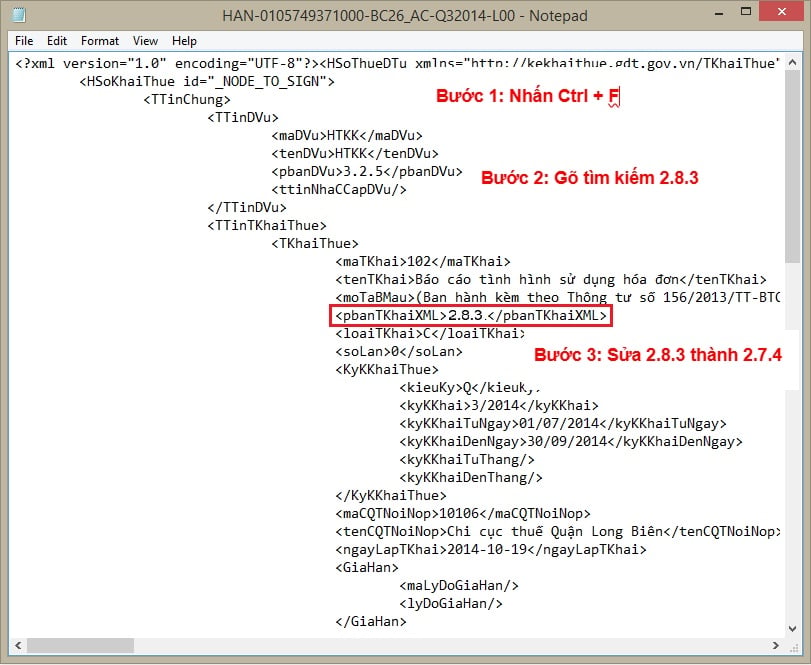The width and height of the screenshot is (811, 665).
Task: Click the <TTinTKhaiThue> tag line
Action: pos(267,226)
